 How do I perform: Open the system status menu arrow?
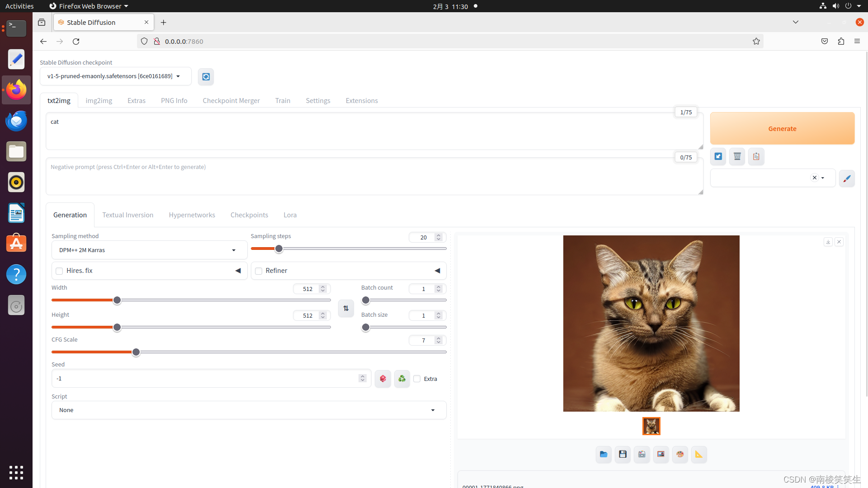[x=859, y=6]
